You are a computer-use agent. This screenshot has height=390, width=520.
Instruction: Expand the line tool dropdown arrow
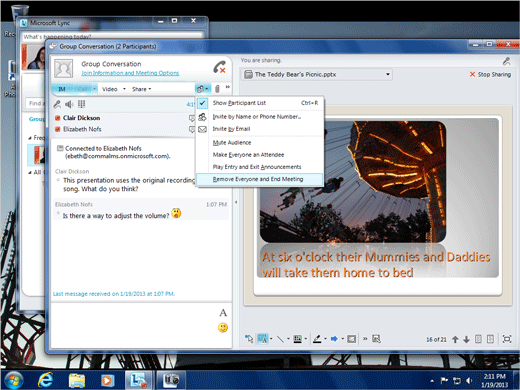(x=288, y=339)
